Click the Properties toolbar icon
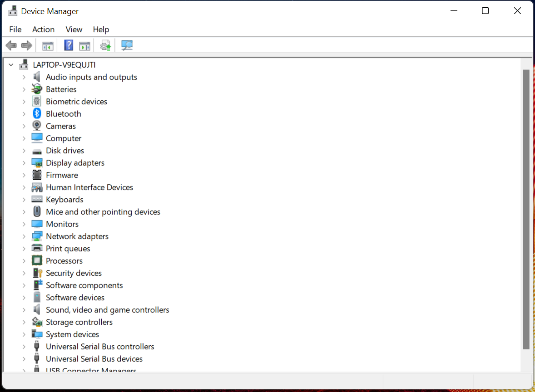Screen dimensions: 535x392 tap(84, 45)
